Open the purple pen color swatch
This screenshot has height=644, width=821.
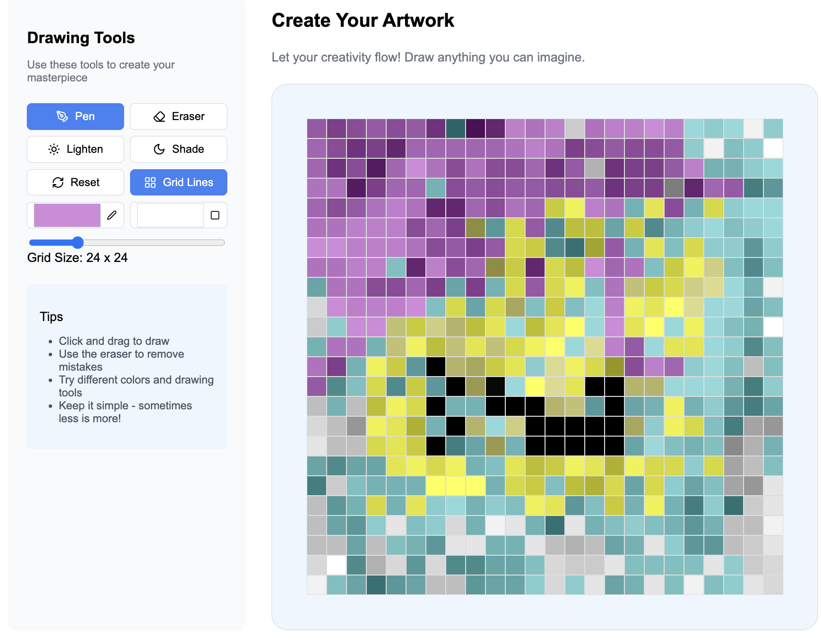(67, 215)
